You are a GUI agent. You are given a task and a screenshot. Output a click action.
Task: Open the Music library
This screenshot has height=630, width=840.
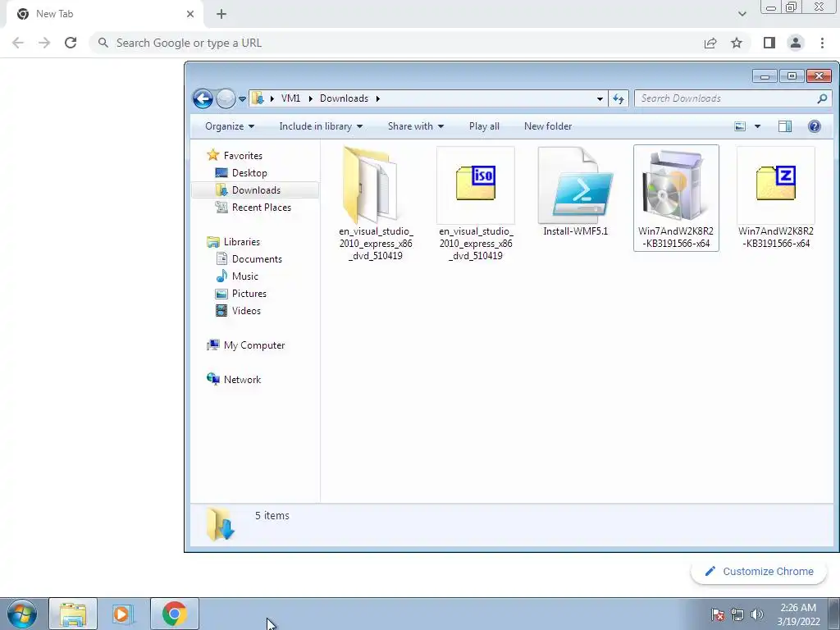tap(244, 276)
